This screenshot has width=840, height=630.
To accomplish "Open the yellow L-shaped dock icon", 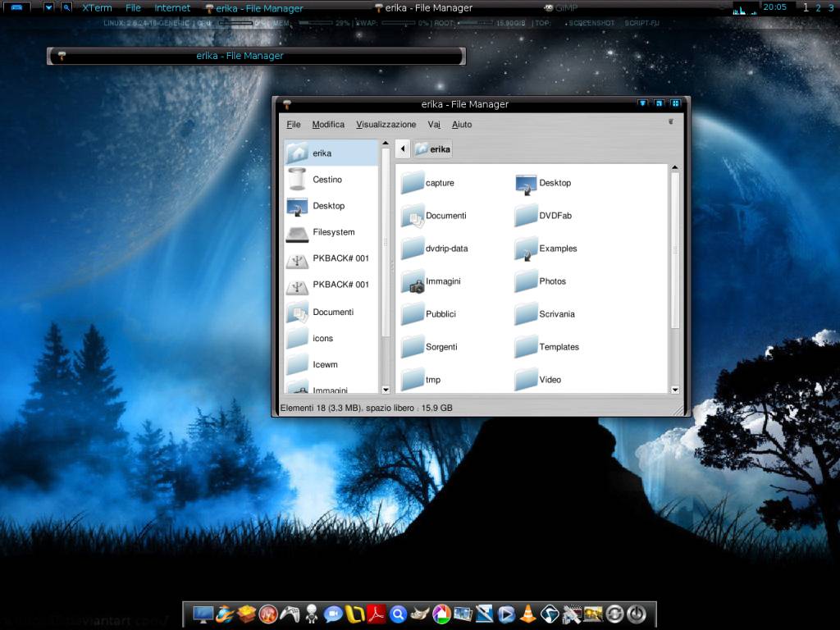I will pos(354,614).
